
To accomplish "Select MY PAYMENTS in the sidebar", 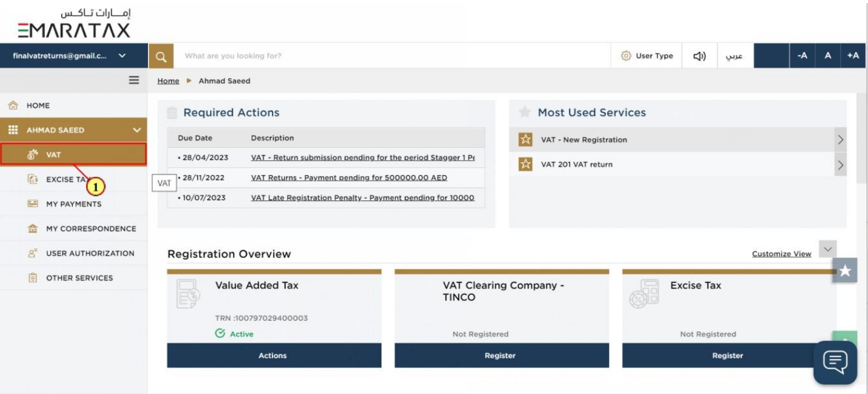I will point(73,204).
